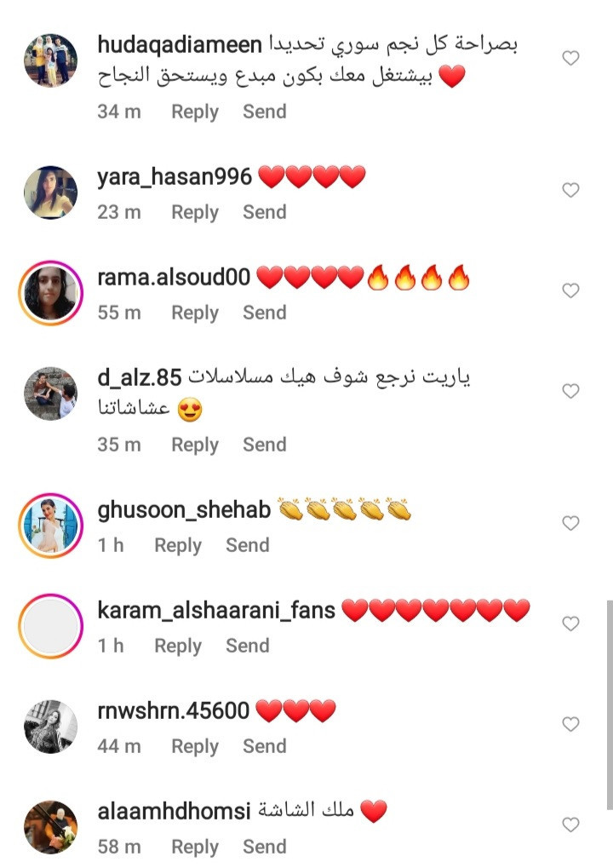613x868 pixels.
Task: Click the comments scrollbar on the right
Action: pos(610,704)
